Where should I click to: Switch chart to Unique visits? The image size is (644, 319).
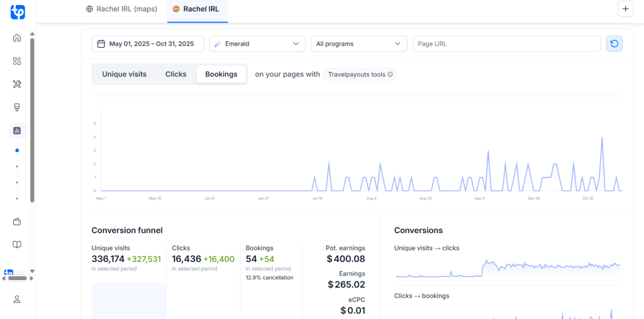click(x=124, y=74)
